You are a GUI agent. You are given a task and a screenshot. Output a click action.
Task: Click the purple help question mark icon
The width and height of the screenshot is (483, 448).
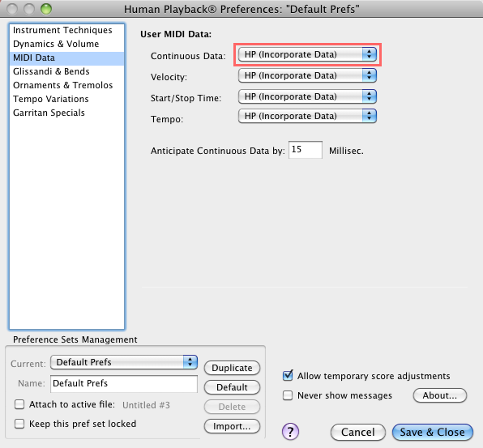point(290,431)
